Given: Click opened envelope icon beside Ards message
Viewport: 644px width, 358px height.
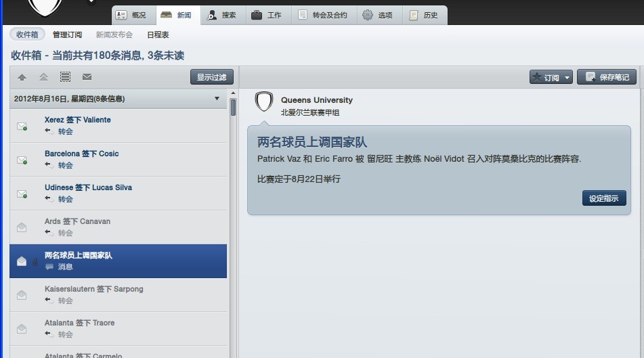Looking at the screenshot, I should click(x=22, y=227).
